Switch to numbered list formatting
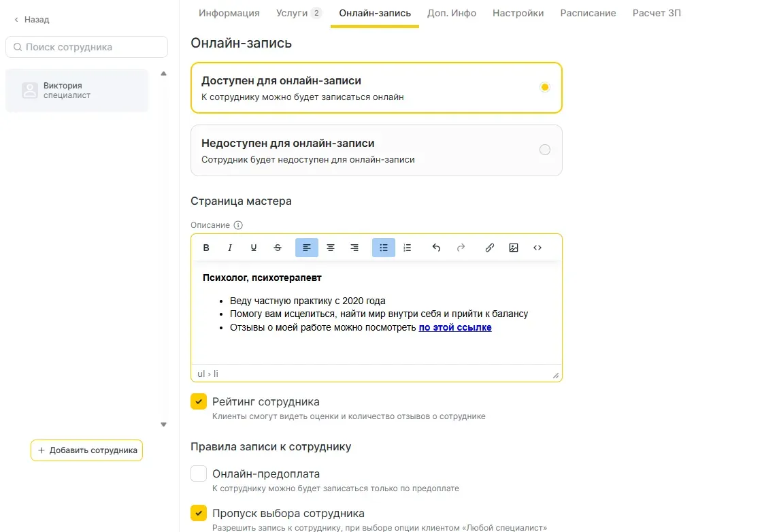The width and height of the screenshot is (779, 532). (x=408, y=248)
